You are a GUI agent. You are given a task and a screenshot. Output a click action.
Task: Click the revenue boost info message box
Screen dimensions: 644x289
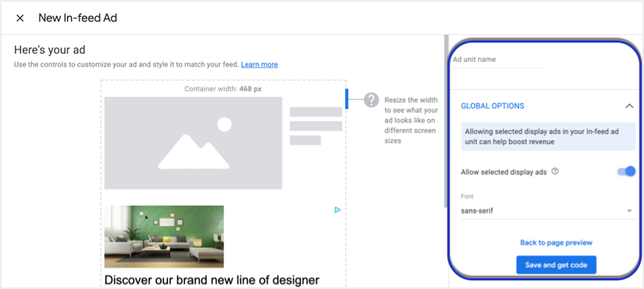click(x=548, y=136)
